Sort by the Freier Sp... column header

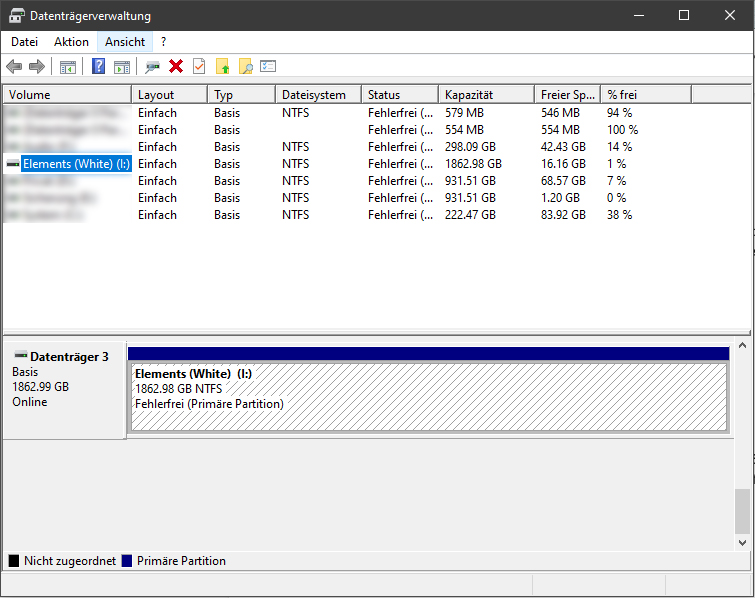[x=568, y=95]
